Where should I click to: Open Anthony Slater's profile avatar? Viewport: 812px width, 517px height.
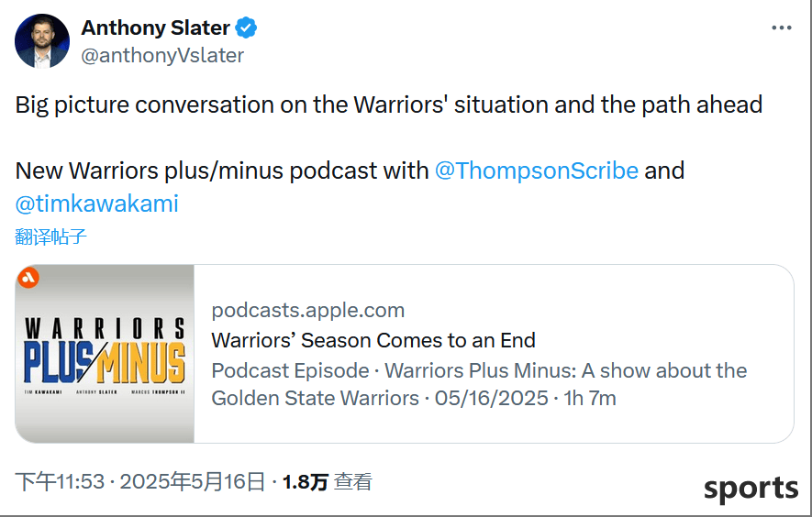[x=42, y=41]
